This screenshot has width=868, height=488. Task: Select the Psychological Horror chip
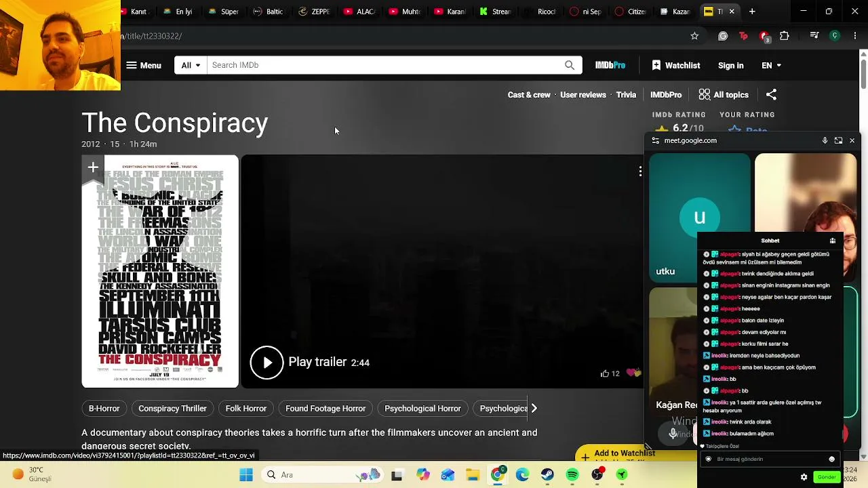422,408
